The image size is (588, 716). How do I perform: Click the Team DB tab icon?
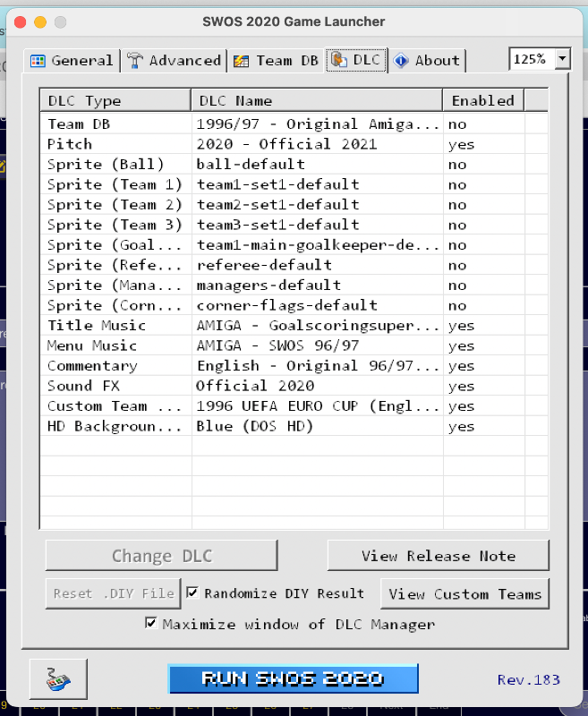coord(241,61)
